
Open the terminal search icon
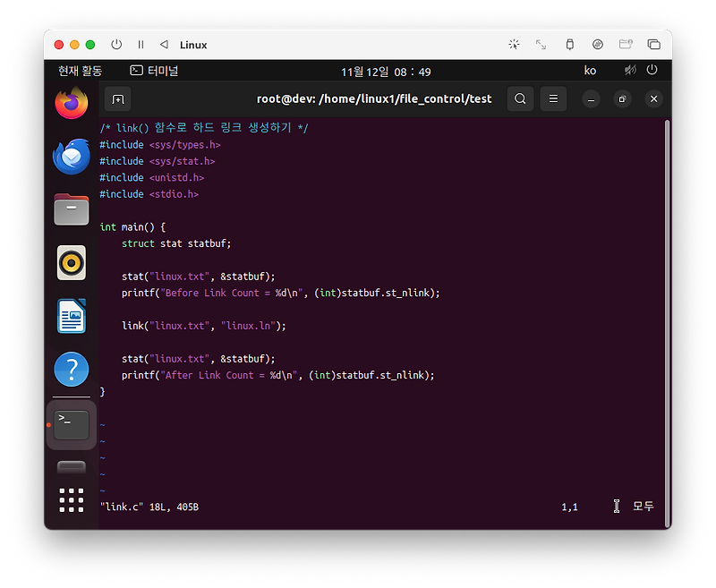tap(520, 99)
